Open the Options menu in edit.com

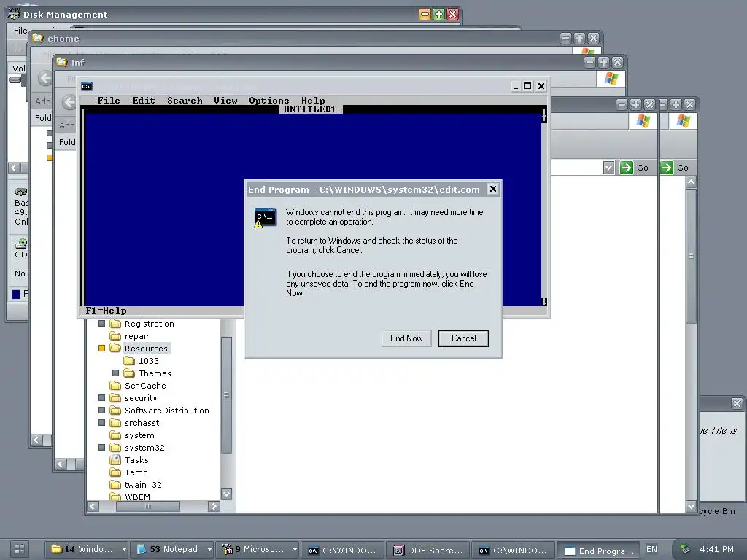pos(268,101)
